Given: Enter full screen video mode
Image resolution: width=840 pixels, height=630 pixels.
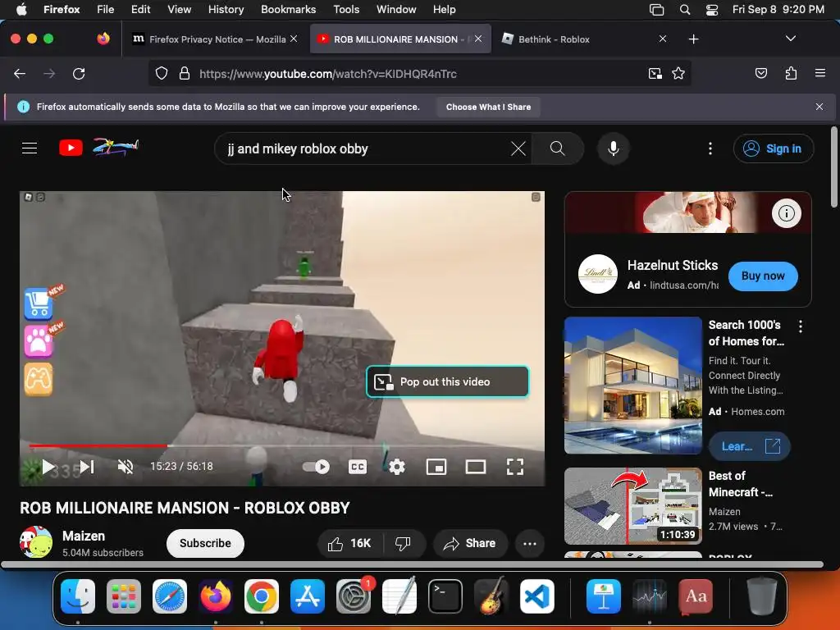Looking at the screenshot, I should tap(515, 467).
